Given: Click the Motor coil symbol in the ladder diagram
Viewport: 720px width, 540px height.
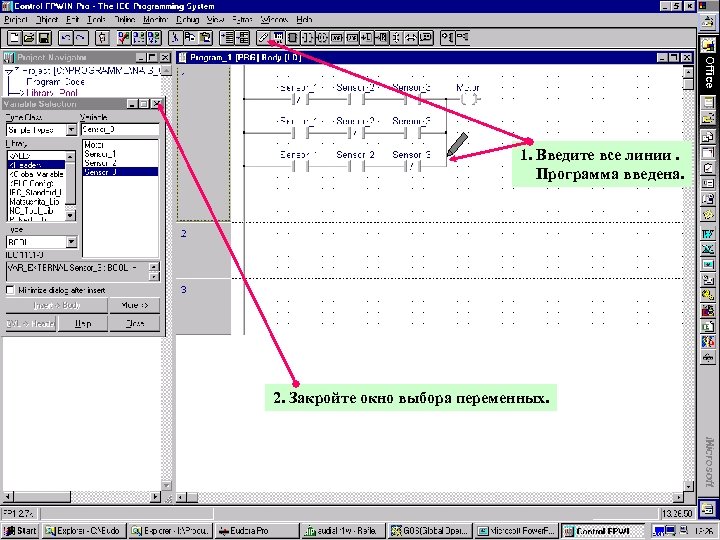Looking at the screenshot, I should point(468,99).
